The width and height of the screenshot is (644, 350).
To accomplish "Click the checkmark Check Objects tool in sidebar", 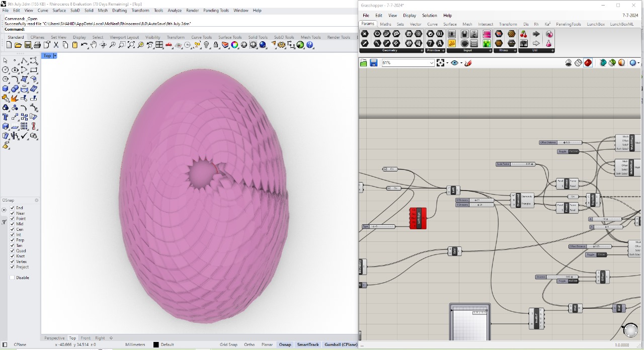I will (25, 136).
